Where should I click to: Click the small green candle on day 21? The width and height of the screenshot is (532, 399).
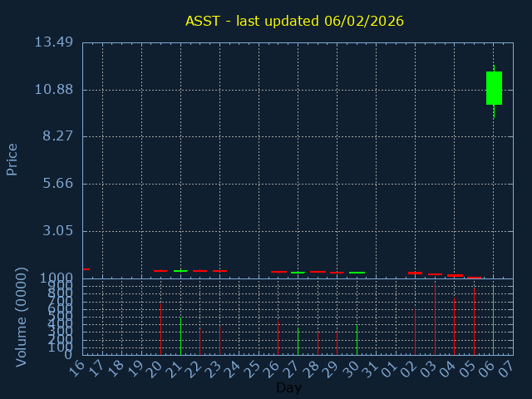180,271
